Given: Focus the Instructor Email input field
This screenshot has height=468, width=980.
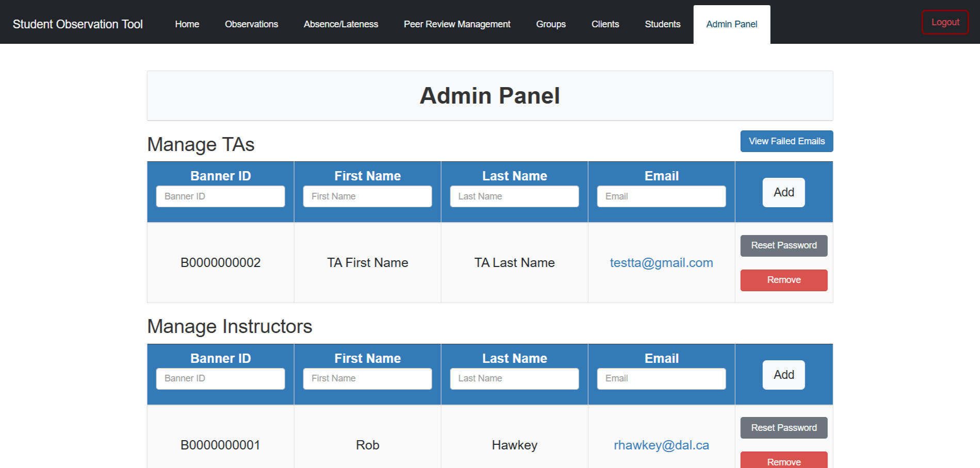Looking at the screenshot, I should click(x=662, y=379).
